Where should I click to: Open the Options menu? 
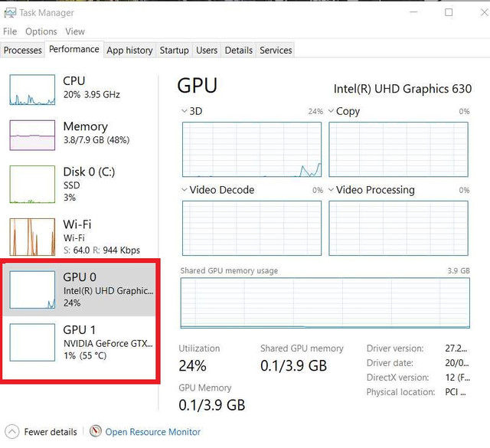[41, 31]
